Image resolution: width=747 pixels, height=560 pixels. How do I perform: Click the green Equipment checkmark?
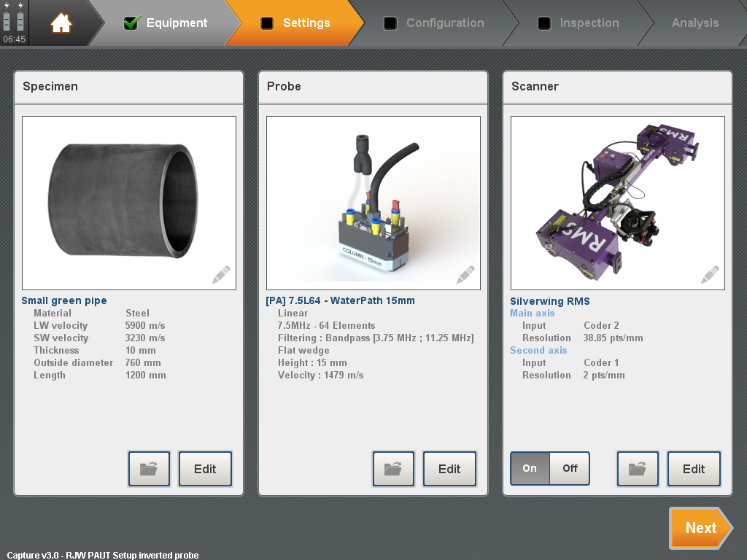131,23
